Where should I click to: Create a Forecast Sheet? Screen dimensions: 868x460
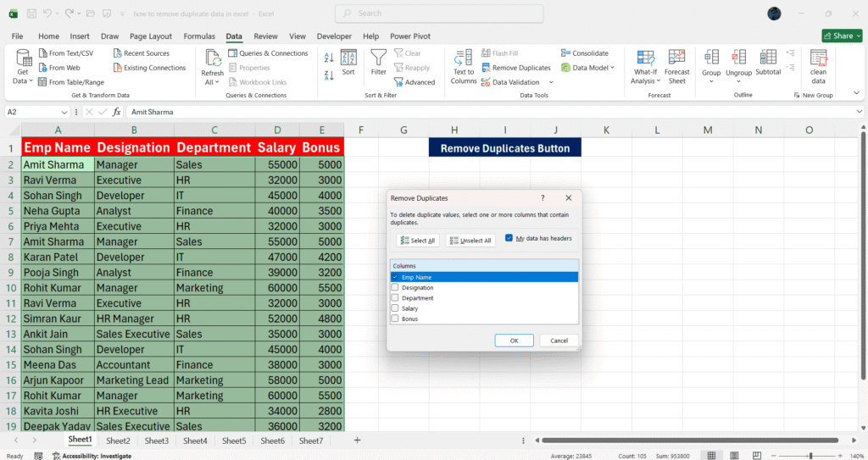[x=676, y=66]
